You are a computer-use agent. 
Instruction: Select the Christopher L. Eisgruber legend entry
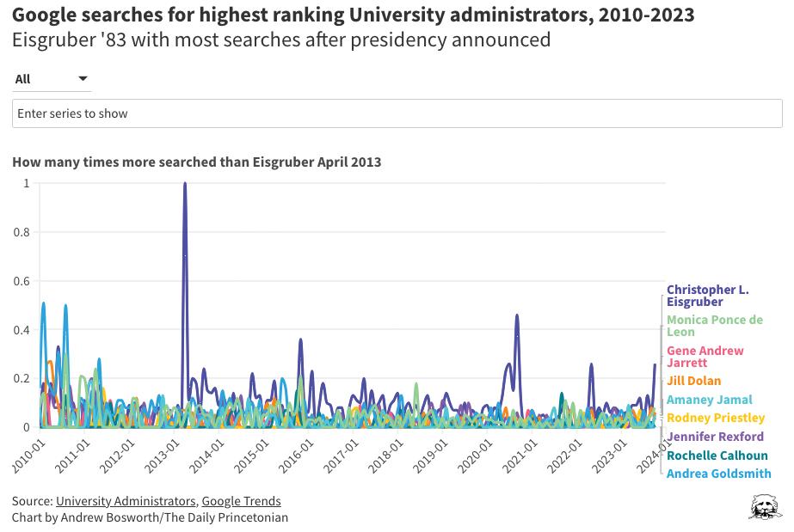point(707,296)
